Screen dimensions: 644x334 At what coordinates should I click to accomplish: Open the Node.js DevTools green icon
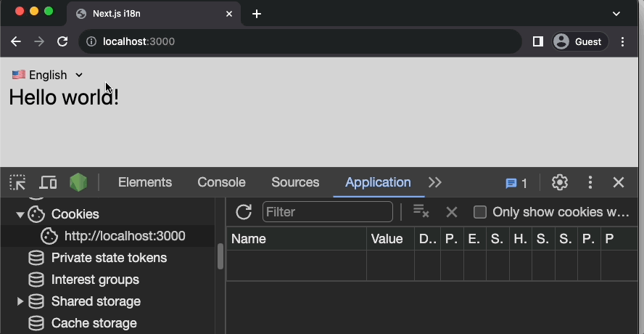click(78, 182)
